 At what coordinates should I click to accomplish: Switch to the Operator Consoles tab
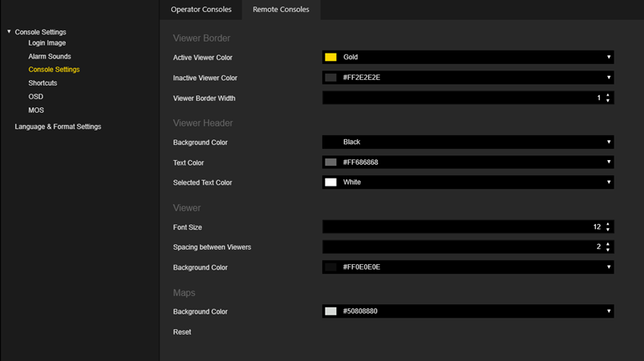click(x=201, y=10)
